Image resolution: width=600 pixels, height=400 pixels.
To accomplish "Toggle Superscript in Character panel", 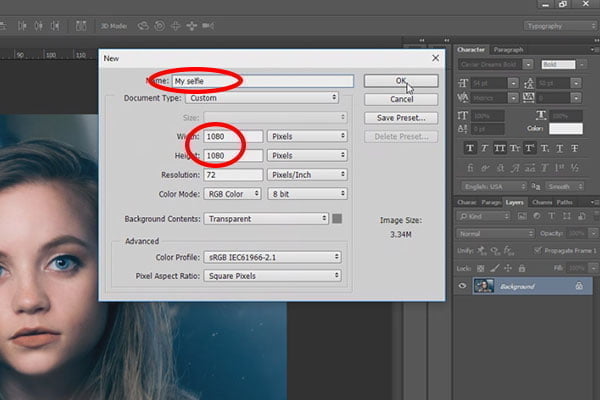I will (530, 149).
